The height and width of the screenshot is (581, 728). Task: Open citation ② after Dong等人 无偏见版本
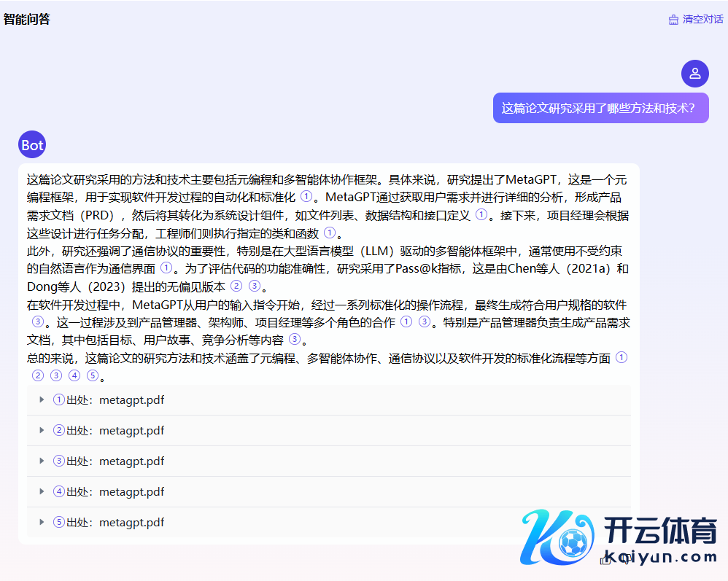(236, 286)
